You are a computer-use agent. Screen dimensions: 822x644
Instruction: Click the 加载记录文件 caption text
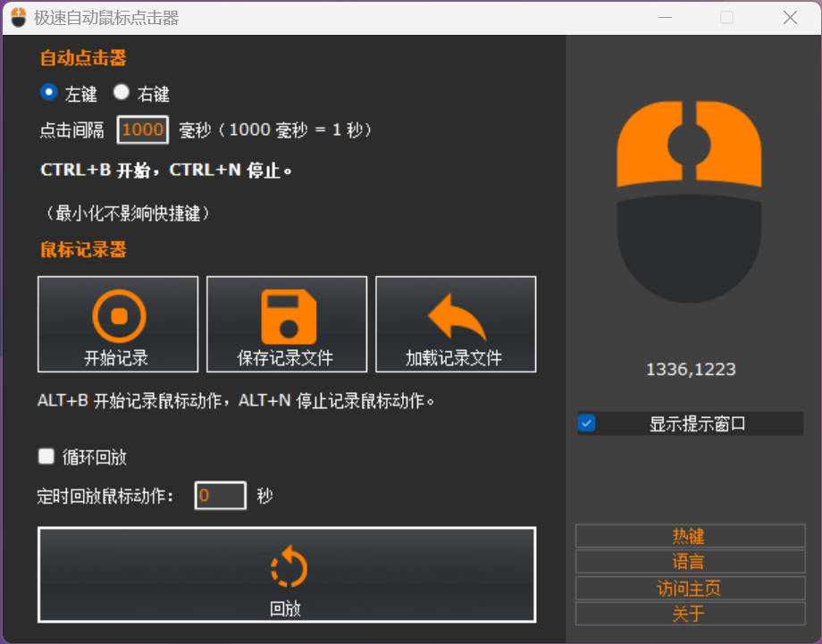coord(454,358)
